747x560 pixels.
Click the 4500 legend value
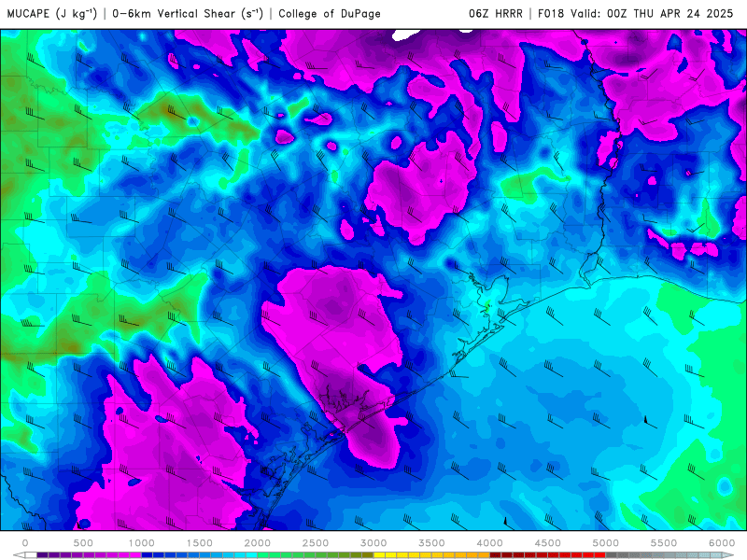[548, 543]
